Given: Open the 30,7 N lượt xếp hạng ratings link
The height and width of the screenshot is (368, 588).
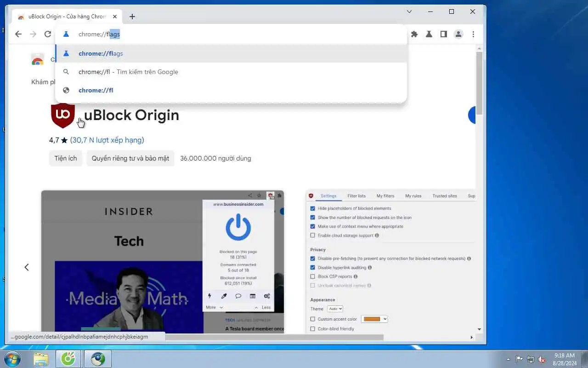Looking at the screenshot, I should click(107, 140).
